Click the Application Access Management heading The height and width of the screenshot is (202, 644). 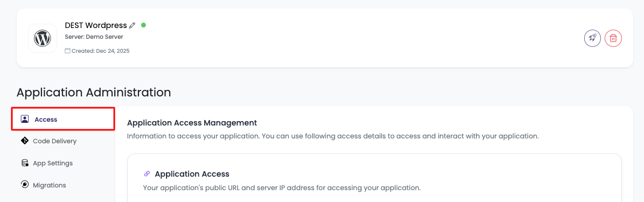(192, 122)
